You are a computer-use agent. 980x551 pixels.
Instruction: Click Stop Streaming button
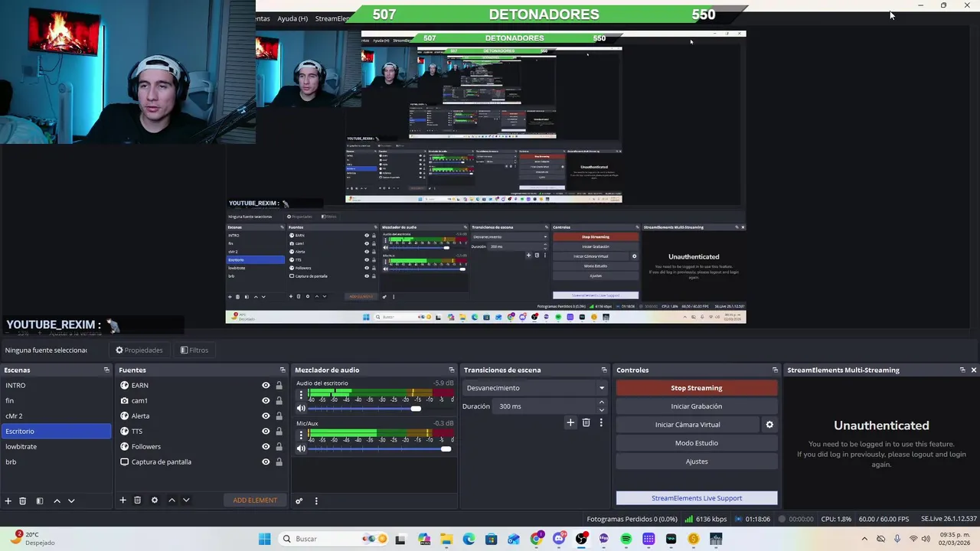[x=697, y=388]
